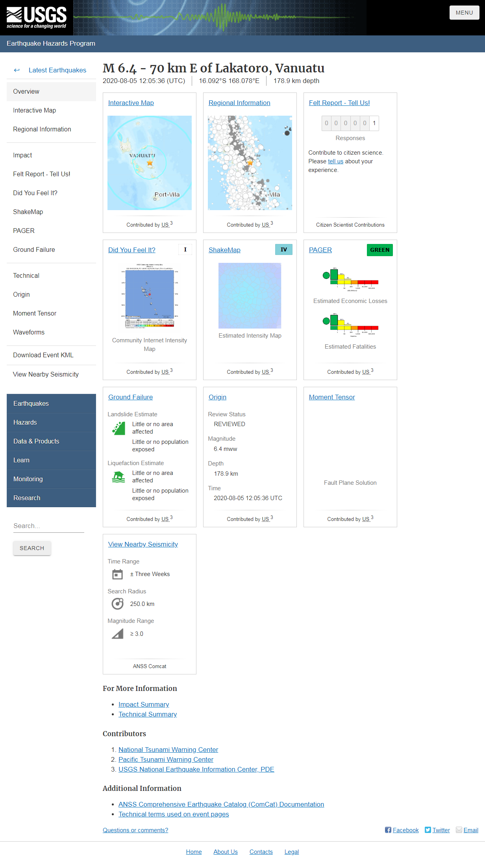Click the liquefaction estimate icon
This screenshot has height=868, width=485.
click(x=118, y=477)
